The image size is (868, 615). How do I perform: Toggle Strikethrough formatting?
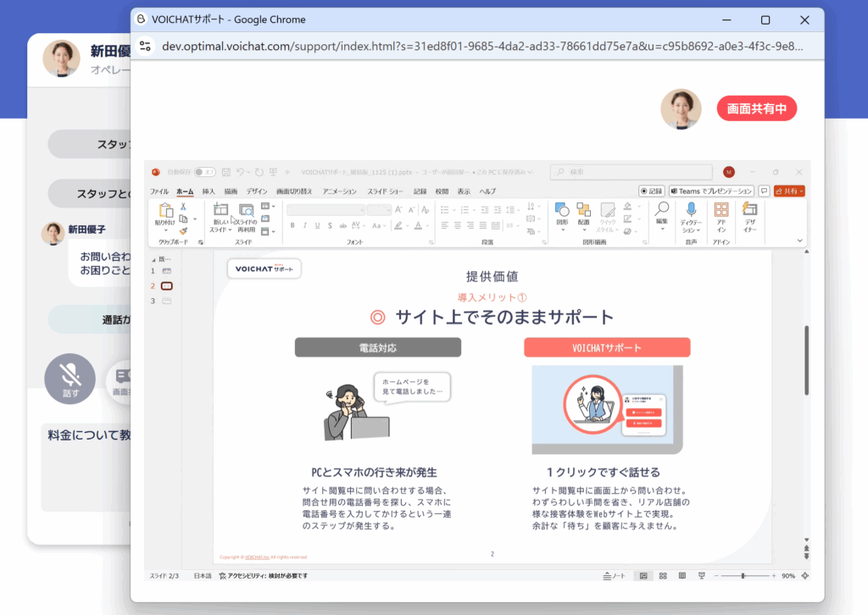(x=342, y=225)
